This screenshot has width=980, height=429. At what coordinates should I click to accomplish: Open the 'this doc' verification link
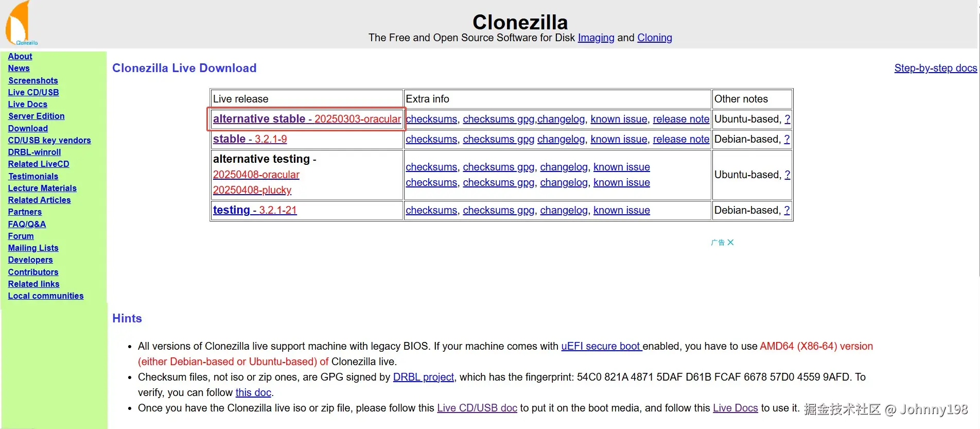[253, 392]
